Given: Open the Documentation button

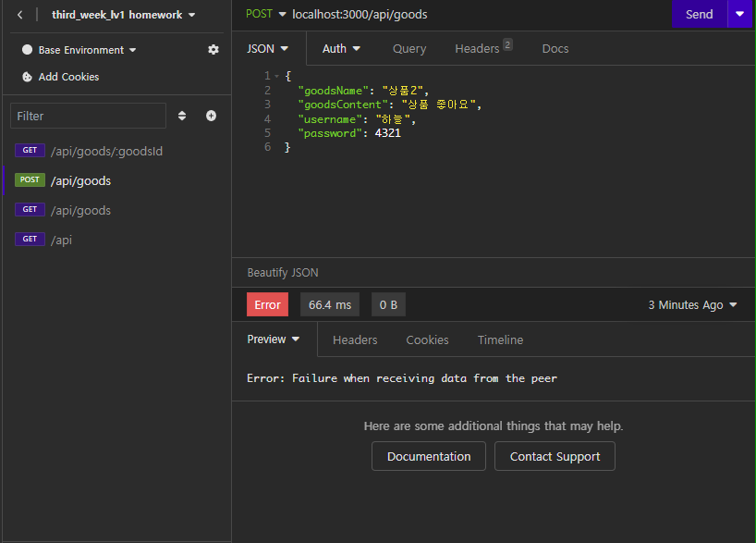Looking at the screenshot, I should 429,456.
